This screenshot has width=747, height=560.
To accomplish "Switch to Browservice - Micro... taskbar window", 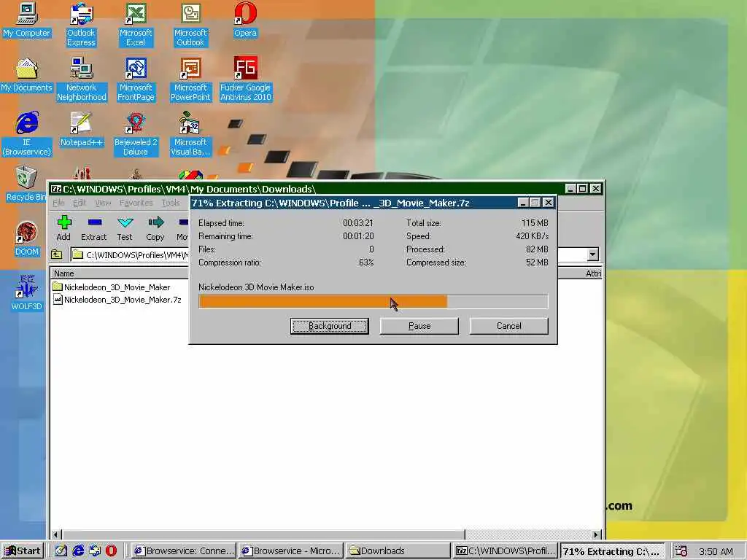I will pos(291,551).
